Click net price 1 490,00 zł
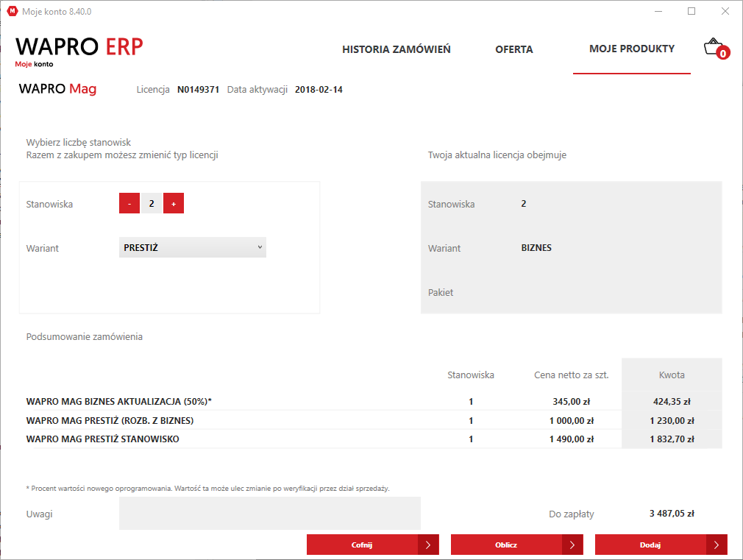This screenshot has height=560, width=743. (571, 439)
